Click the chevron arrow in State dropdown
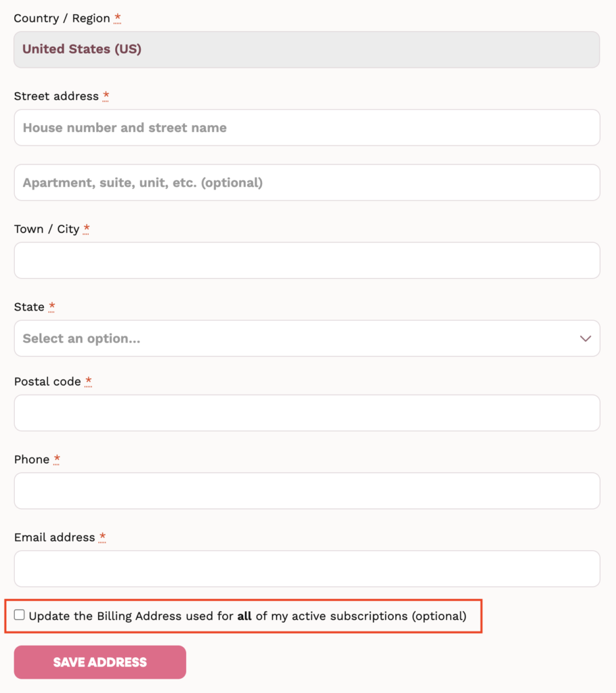This screenshot has width=616, height=693. pos(586,338)
